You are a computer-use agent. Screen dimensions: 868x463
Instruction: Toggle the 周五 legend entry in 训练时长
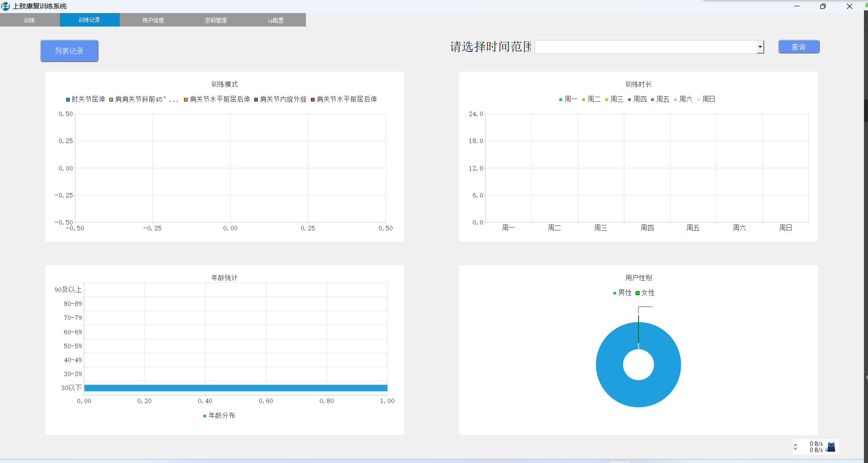[x=660, y=99]
